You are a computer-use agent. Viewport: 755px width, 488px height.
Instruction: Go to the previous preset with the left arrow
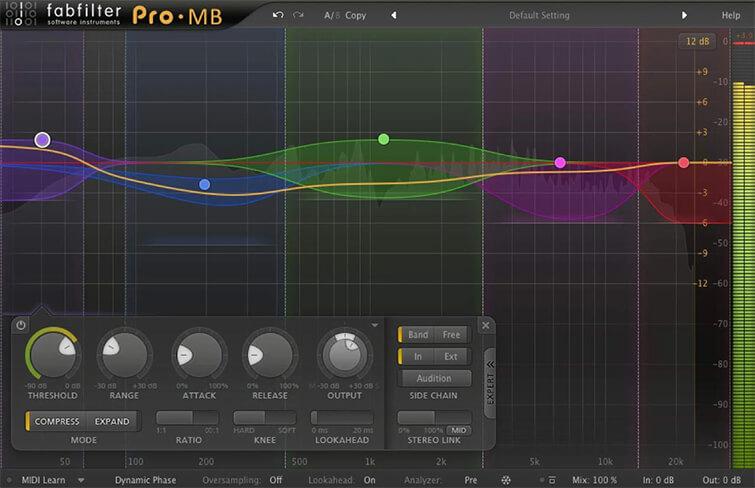pos(393,15)
